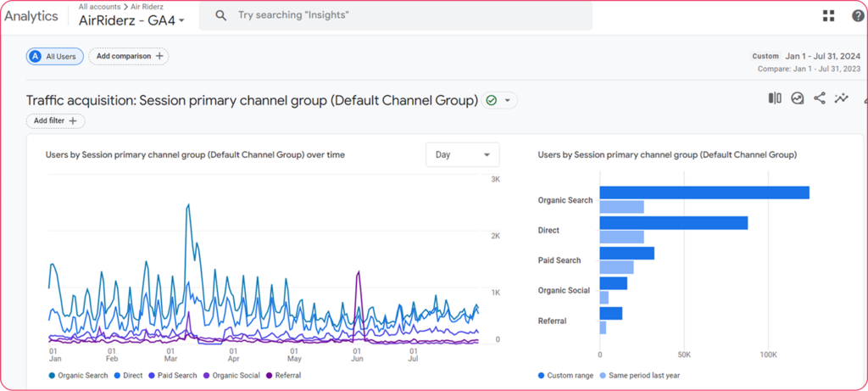Click the search magnifier icon
Viewport: 868px width, 391px height.
point(220,15)
